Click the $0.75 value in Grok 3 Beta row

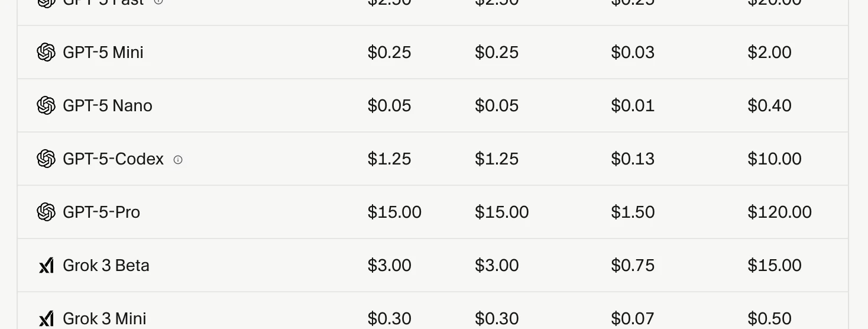coord(633,265)
